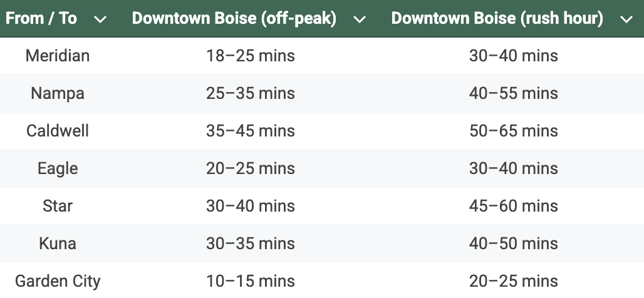Click the Downtown Boise (off-peak) header
The image size is (644, 298).
click(x=234, y=19)
